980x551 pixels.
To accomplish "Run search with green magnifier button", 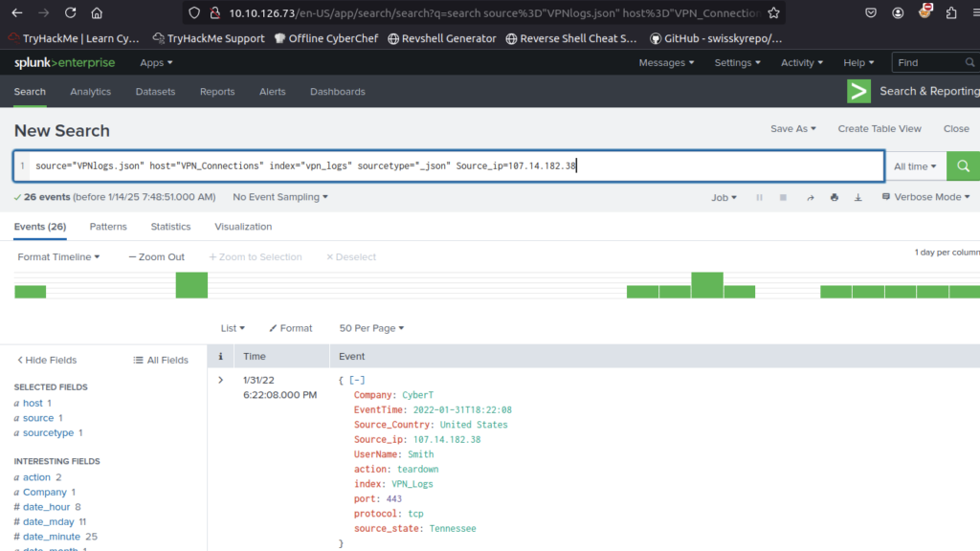I will tap(963, 166).
